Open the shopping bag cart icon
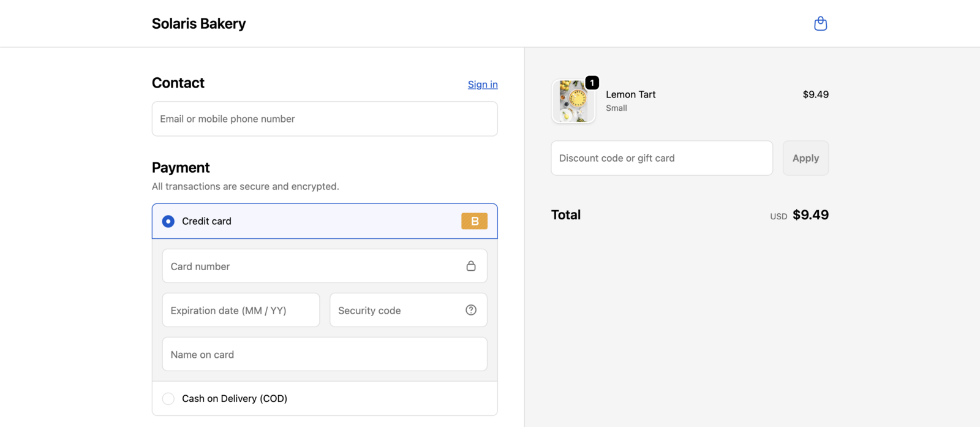980x427 pixels. pyautogui.click(x=820, y=24)
